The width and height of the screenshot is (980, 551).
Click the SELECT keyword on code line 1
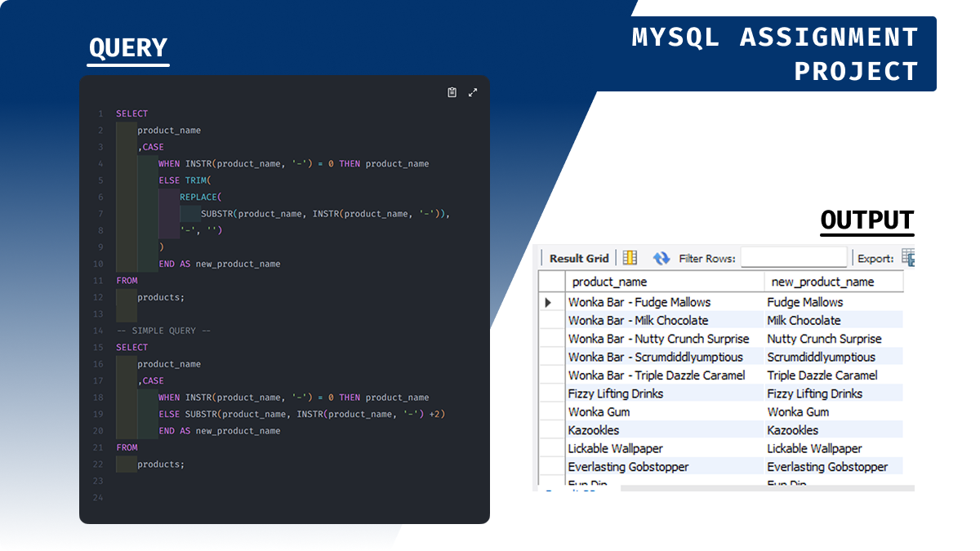coord(132,113)
